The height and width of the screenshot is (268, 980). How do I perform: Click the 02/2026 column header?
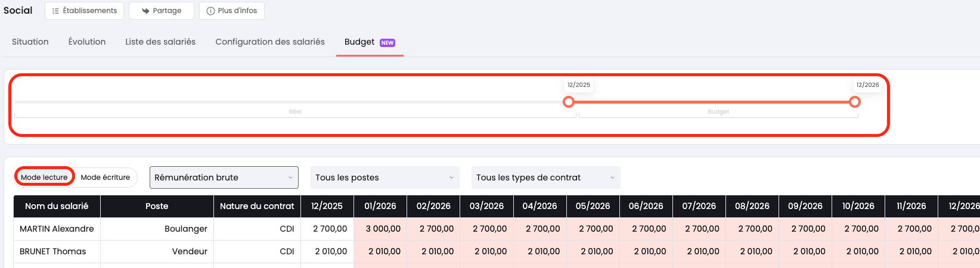click(433, 206)
